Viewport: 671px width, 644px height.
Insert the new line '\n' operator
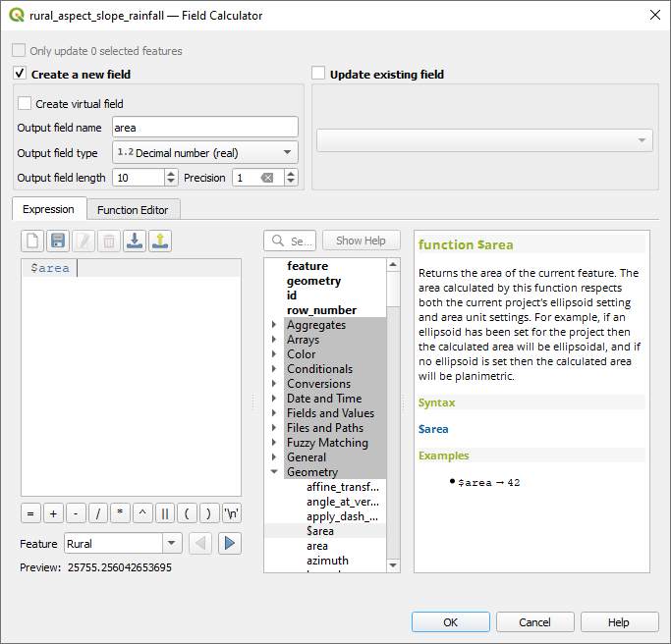[232, 512]
